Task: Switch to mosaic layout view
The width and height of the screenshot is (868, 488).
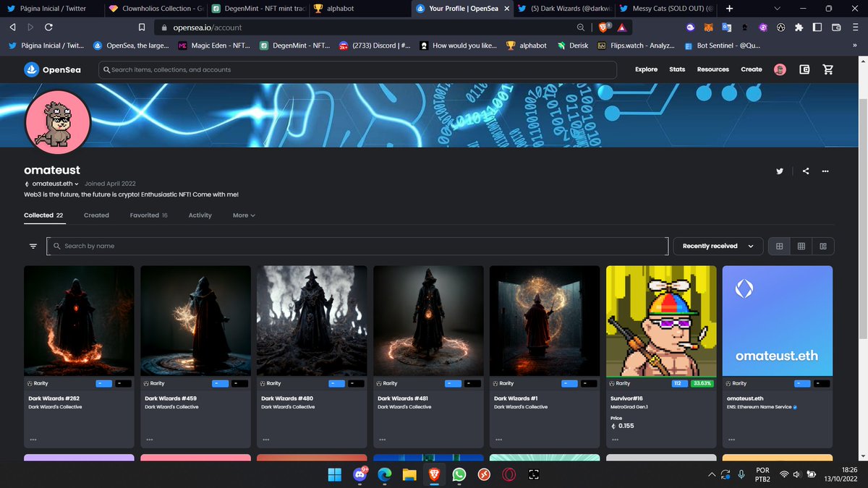Action: point(823,246)
